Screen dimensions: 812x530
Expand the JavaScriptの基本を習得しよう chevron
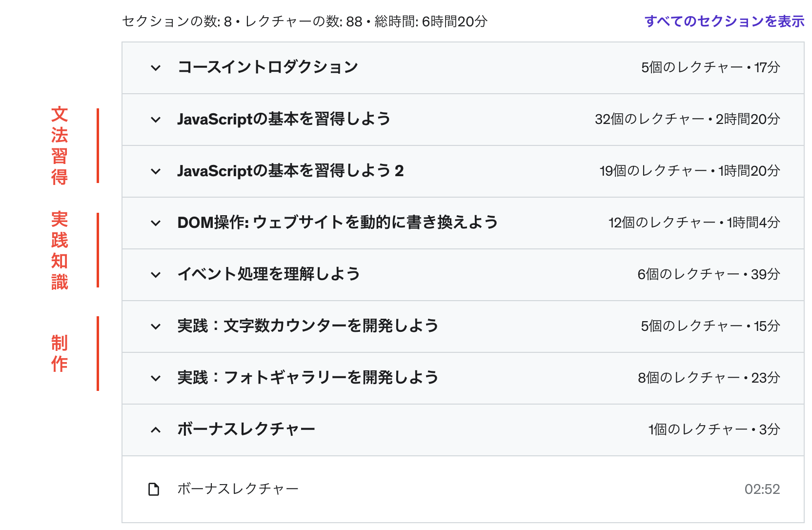tap(156, 120)
